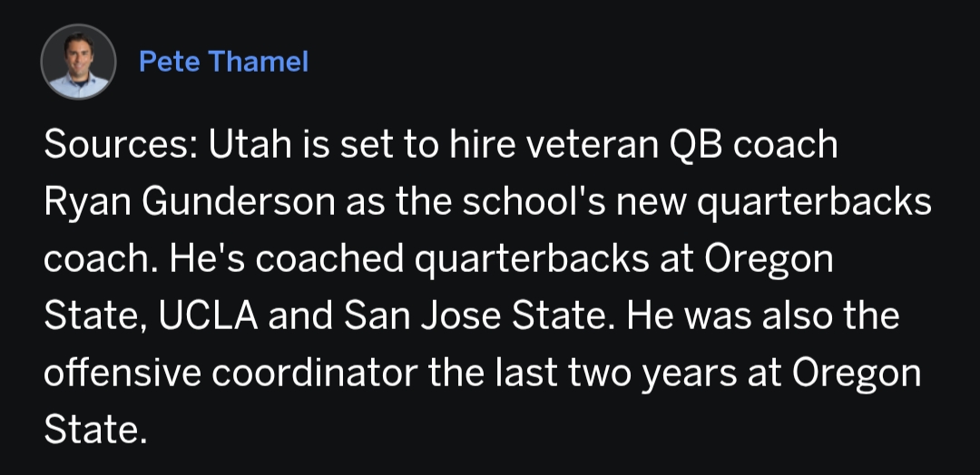
Task: Click "Oregon" at end of fifth line
Action: click(856, 373)
